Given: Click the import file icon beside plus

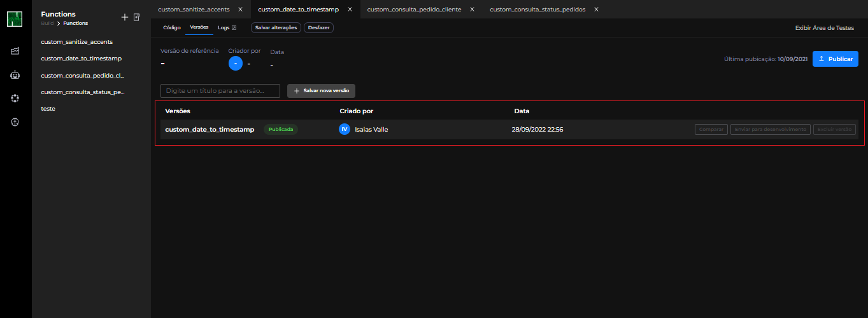Looking at the screenshot, I should click(x=136, y=17).
